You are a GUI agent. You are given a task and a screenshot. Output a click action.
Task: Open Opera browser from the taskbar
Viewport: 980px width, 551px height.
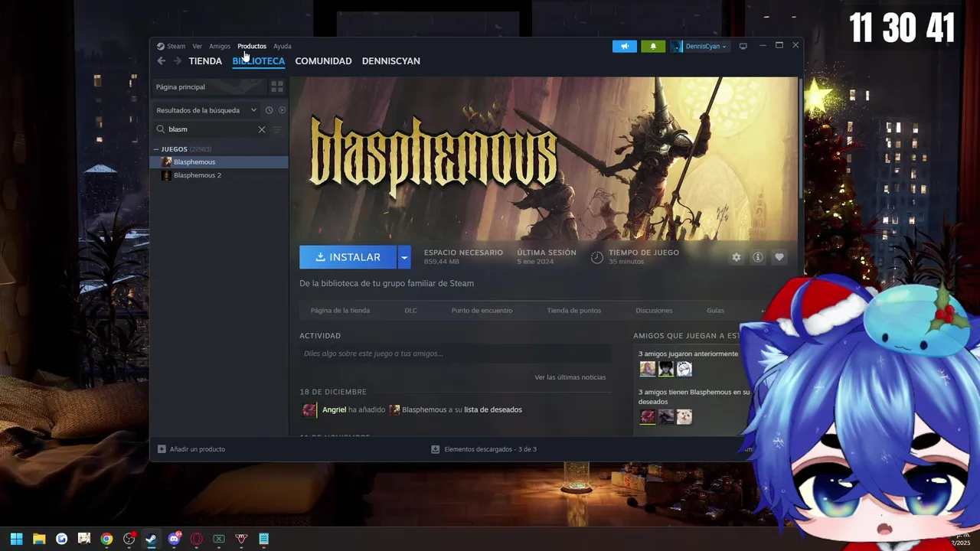click(197, 539)
